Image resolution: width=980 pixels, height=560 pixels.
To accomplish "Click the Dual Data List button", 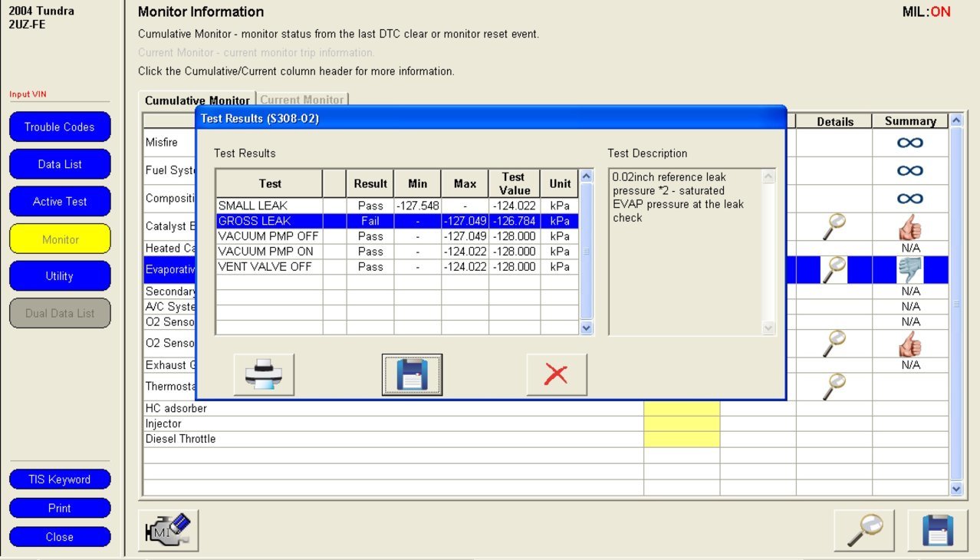I will coord(60,313).
